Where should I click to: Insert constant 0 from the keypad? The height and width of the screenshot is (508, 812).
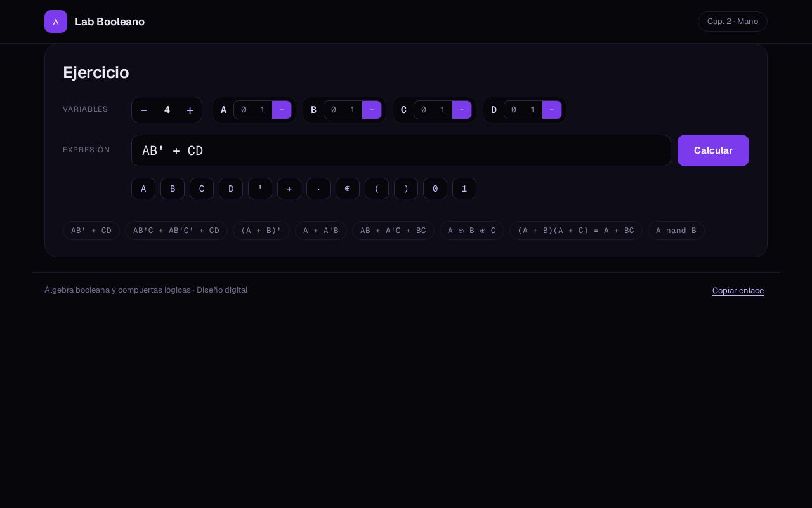(435, 189)
